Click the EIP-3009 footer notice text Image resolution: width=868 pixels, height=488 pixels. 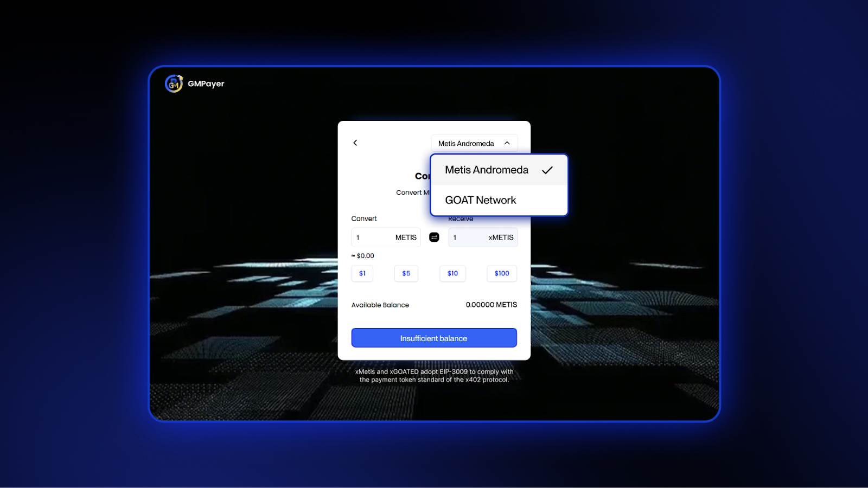point(434,376)
